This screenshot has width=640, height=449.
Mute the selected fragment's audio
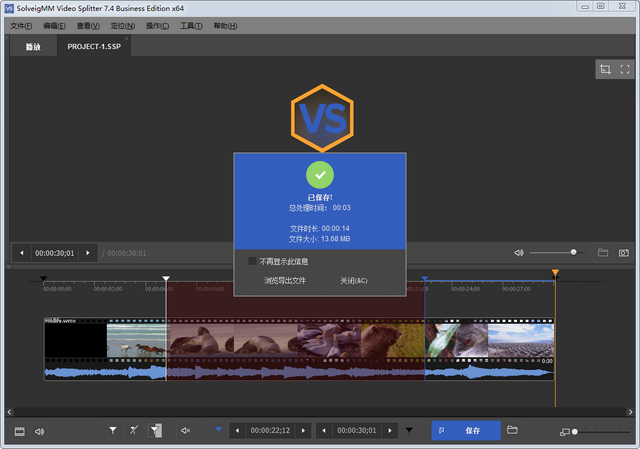[185, 430]
